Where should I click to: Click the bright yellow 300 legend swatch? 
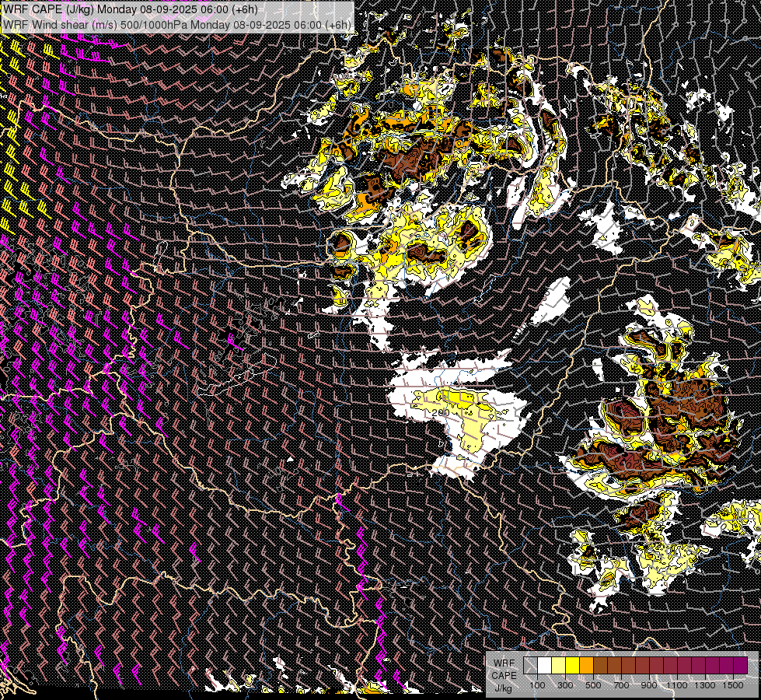[573, 666]
